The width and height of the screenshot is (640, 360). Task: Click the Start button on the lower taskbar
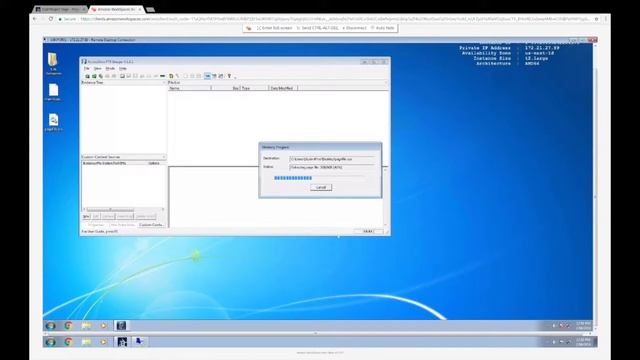(51, 342)
